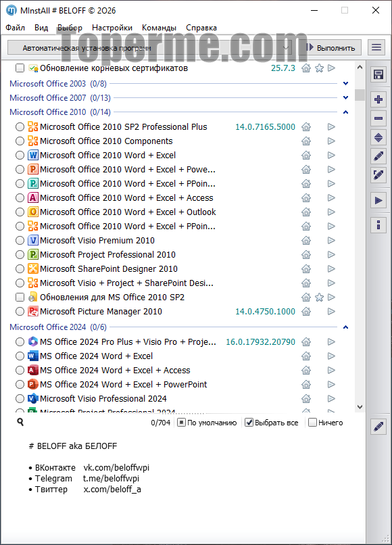Open homepage icon for MS Office 2024 Word + Excel + Access
This screenshot has height=545, width=392.
point(305,371)
